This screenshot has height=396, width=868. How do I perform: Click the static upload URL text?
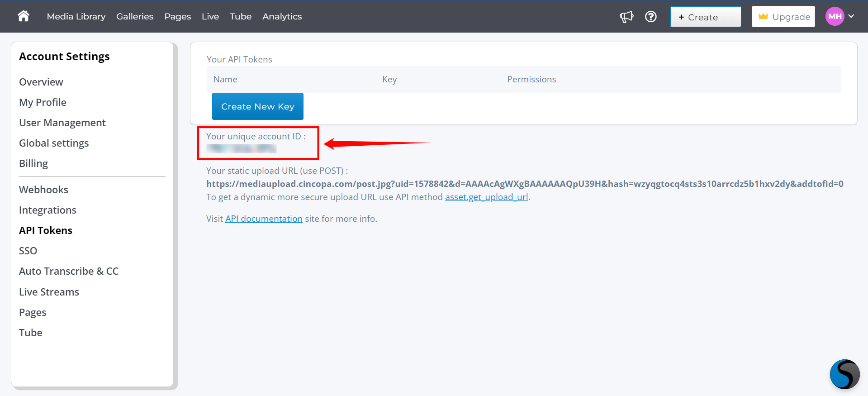coord(525,184)
